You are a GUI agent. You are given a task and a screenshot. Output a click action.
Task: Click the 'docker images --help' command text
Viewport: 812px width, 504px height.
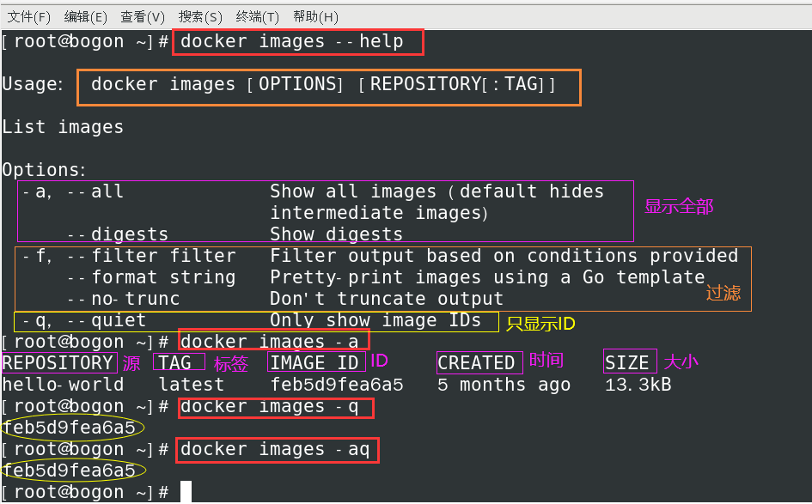[x=291, y=41]
